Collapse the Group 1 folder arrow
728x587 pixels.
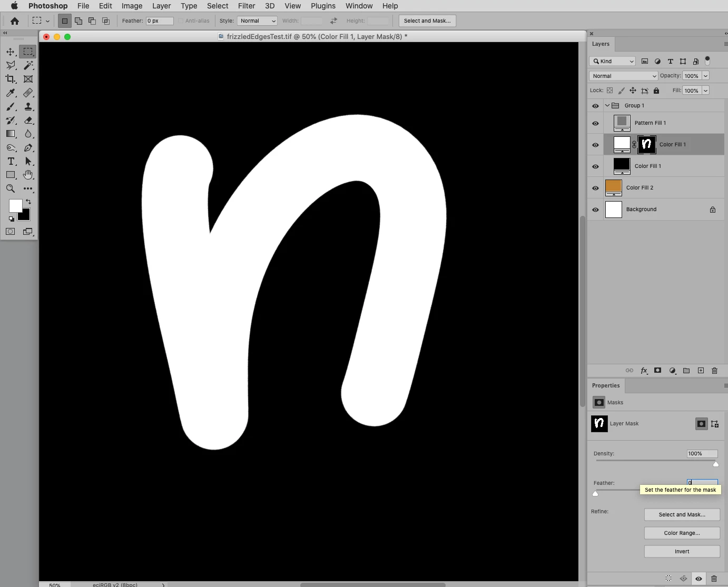(x=607, y=105)
